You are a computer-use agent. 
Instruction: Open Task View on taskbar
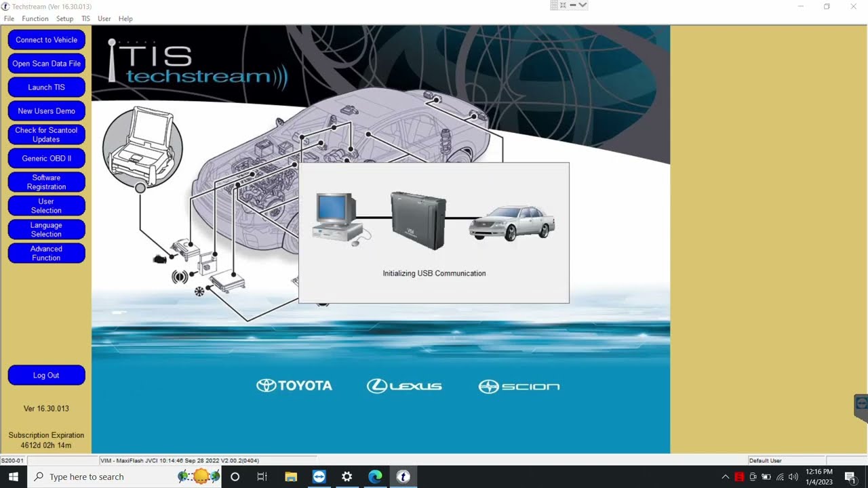tap(262, 476)
